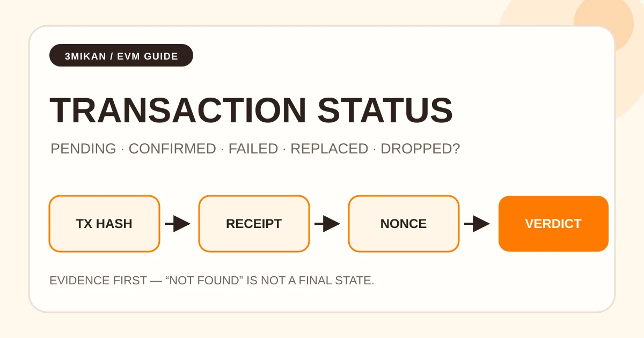This screenshot has width=644, height=338.
Task: Click the EVIDENCE FIRST phrase in footer
Action: [98, 281]
